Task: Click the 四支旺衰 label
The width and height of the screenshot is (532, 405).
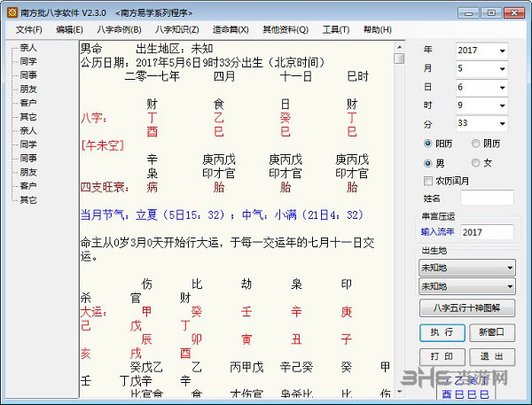Action: 105,187
